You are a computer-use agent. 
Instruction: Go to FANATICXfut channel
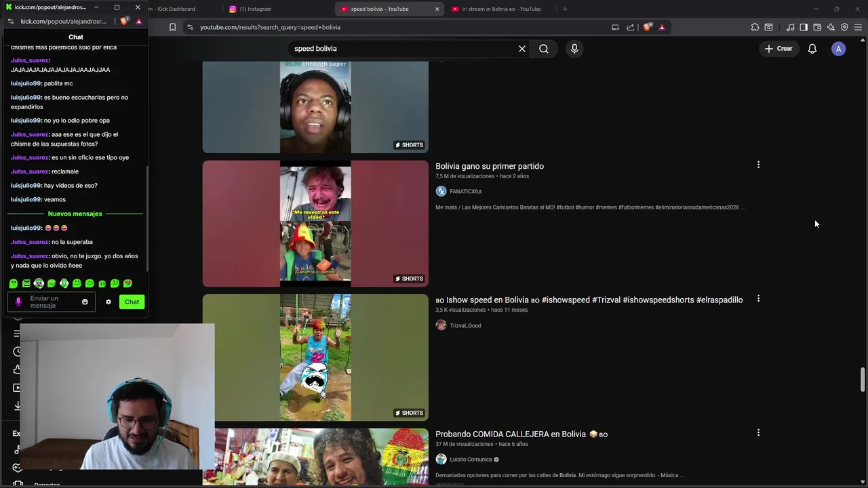[465, 191]
